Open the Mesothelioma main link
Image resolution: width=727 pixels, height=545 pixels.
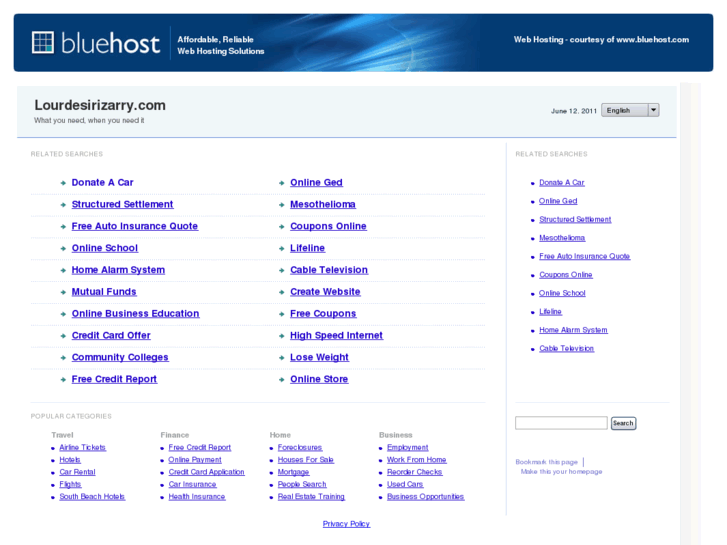(x=323, y=205)
